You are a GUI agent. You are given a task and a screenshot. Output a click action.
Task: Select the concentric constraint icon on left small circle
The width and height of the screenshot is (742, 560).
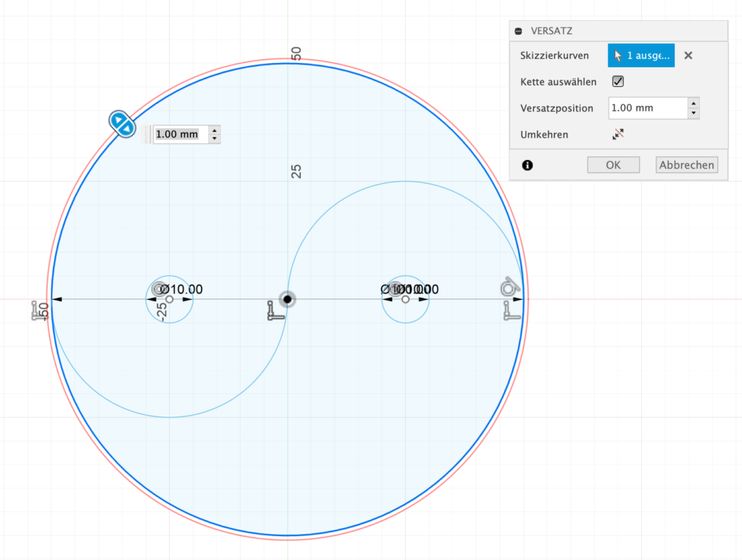(159, 289)
